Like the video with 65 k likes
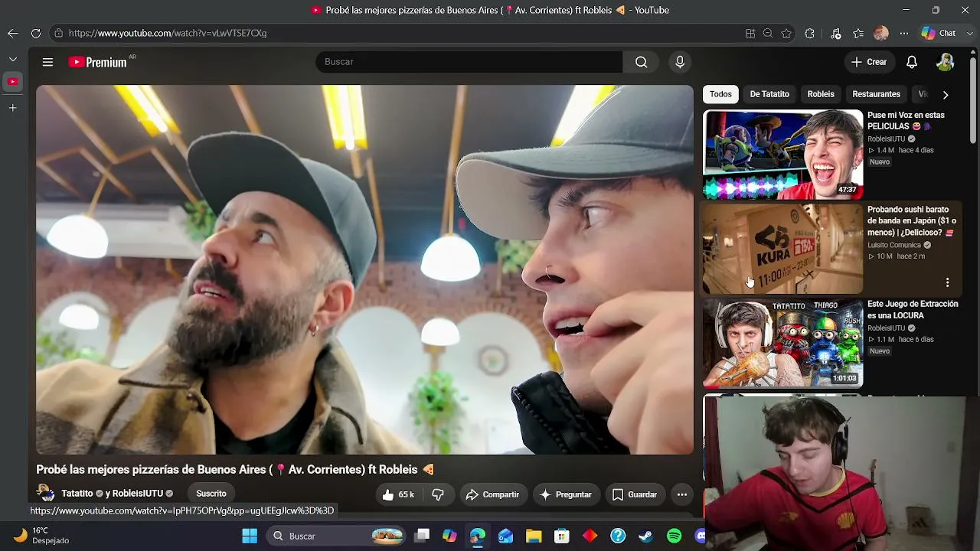Image resolution: width=980 pixels, height=551 pixels. [397, 494]
